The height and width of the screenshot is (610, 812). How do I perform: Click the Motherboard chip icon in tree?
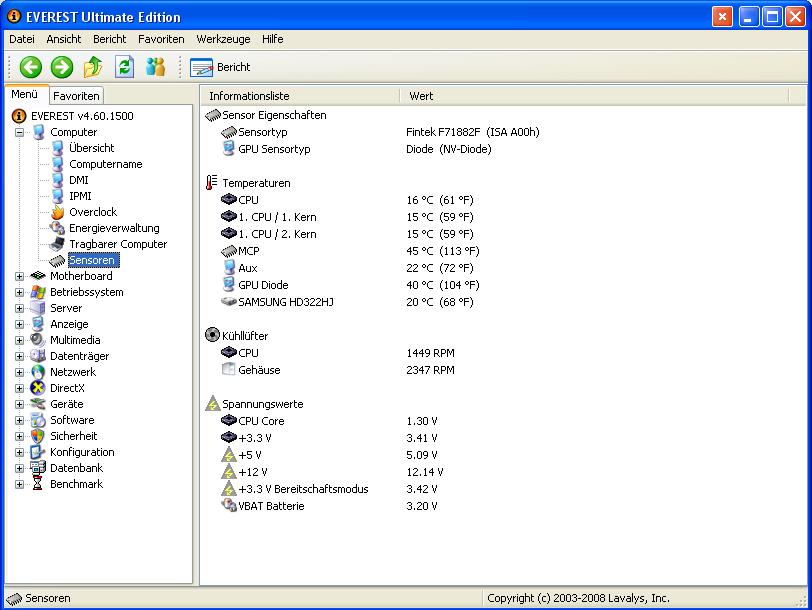point(38,276)
